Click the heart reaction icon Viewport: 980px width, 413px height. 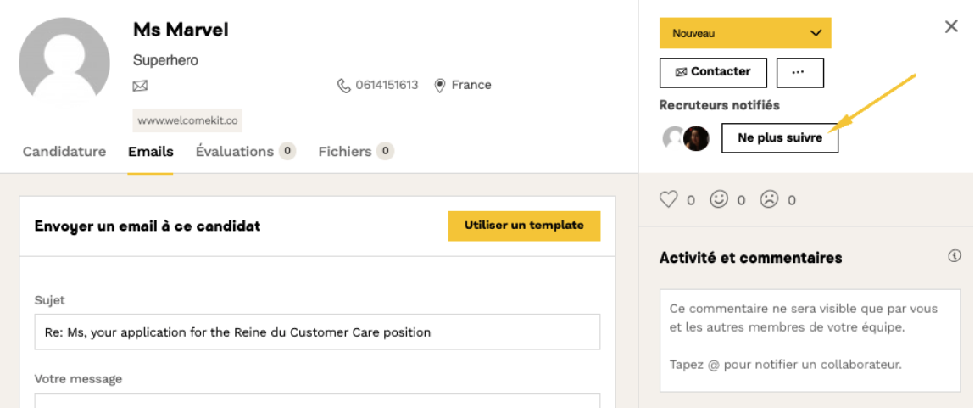point(669,199)
